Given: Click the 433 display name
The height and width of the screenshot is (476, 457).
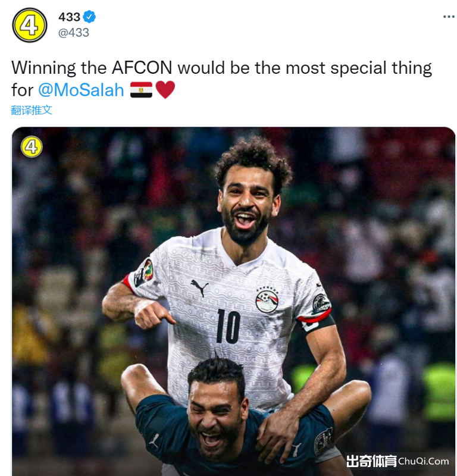Looking at the screenshot, I should pos(69,17).
